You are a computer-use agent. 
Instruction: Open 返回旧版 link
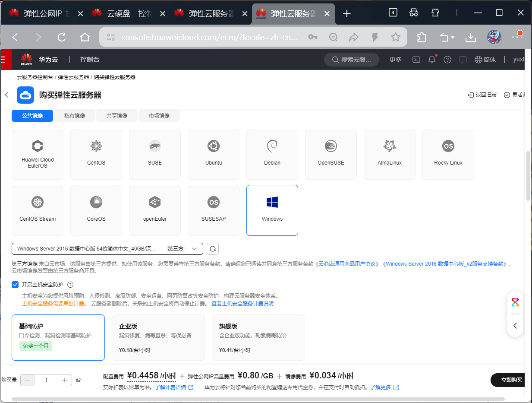(482, 95)
